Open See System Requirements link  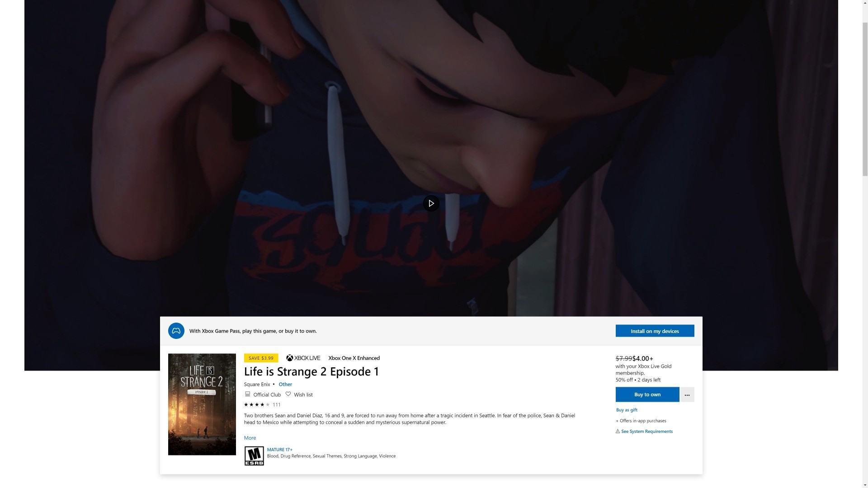(x=646, y=432)
